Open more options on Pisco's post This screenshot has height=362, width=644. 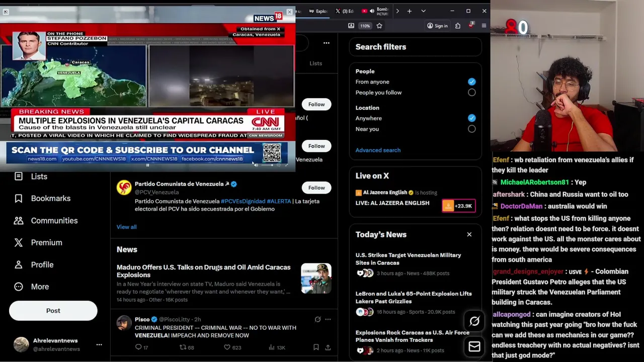[328, 319]
